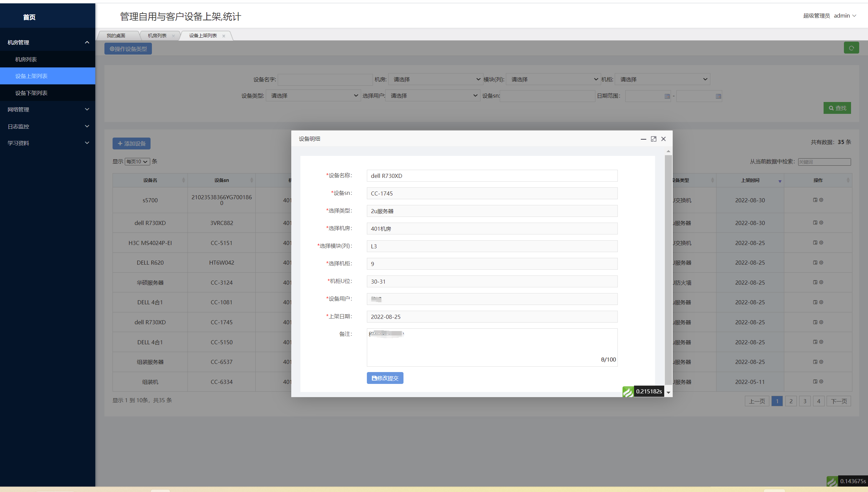Click the gear icon in the CC-5151 row
The height and width of the screenshot is (492, 868).
[x=821, y=243]
